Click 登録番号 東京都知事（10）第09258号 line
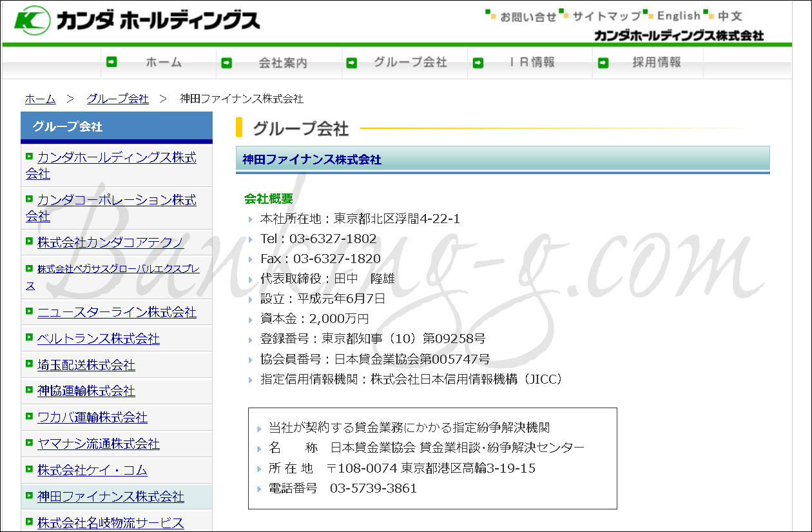Screen dimensions: 812x532 point(372,339)
